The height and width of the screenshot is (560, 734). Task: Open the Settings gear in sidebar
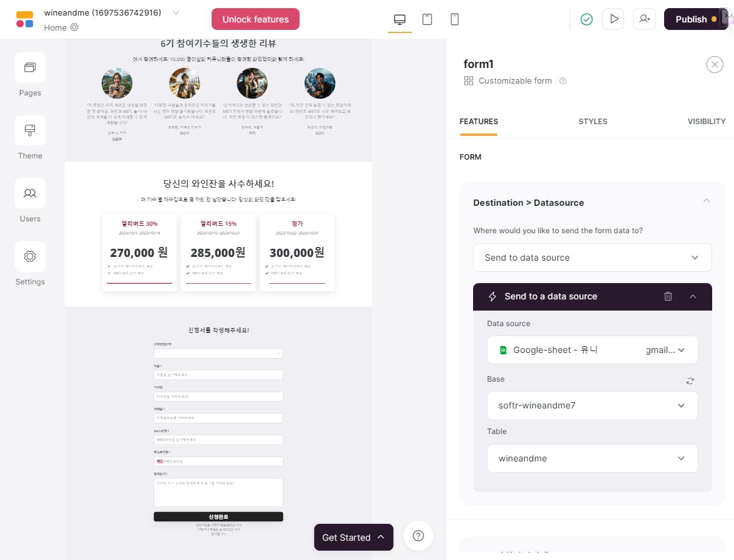coord(30,256)
